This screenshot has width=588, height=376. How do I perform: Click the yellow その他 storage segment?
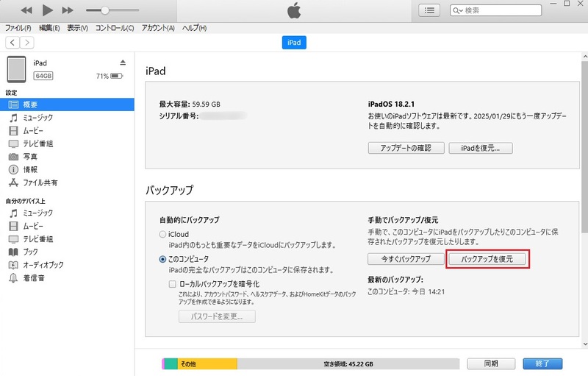point(207,363)
